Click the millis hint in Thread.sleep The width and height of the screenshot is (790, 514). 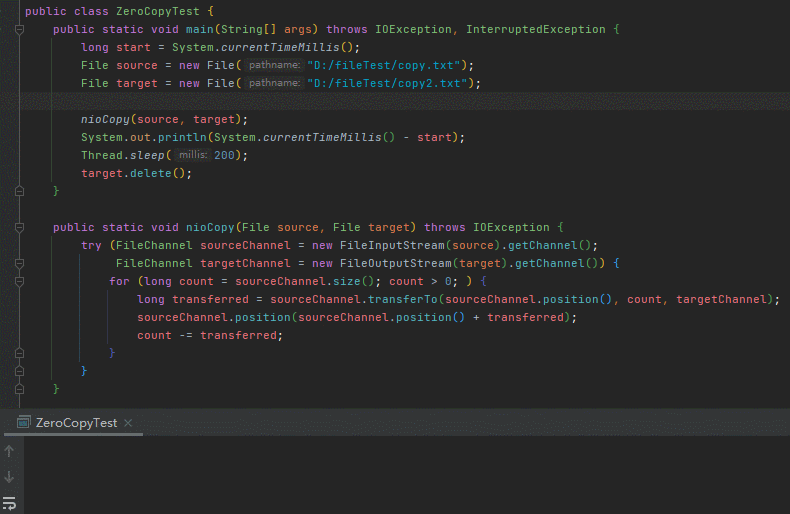(x=192, y=155)
